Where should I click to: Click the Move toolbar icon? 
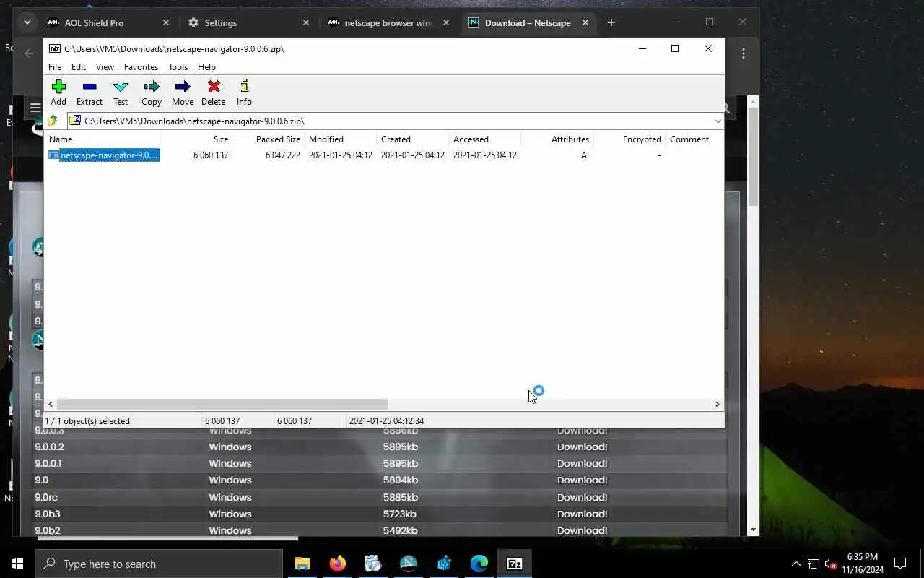pos(183,92)
